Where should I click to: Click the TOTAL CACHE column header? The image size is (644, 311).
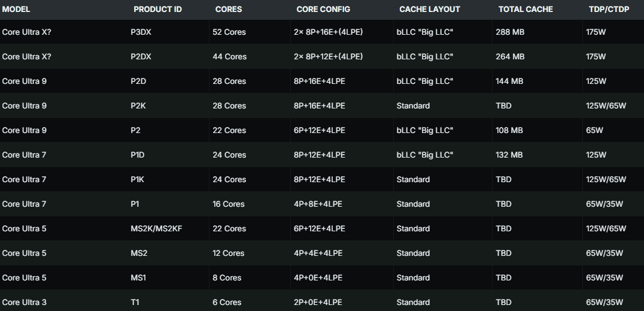click(525, 10)
